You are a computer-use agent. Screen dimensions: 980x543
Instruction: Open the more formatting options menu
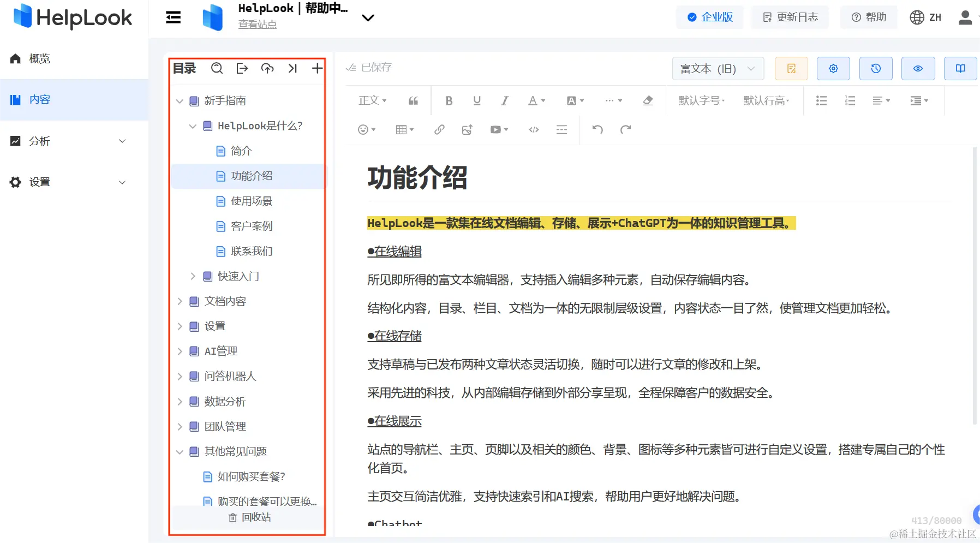pyautogui.click(x=613, y=100)
